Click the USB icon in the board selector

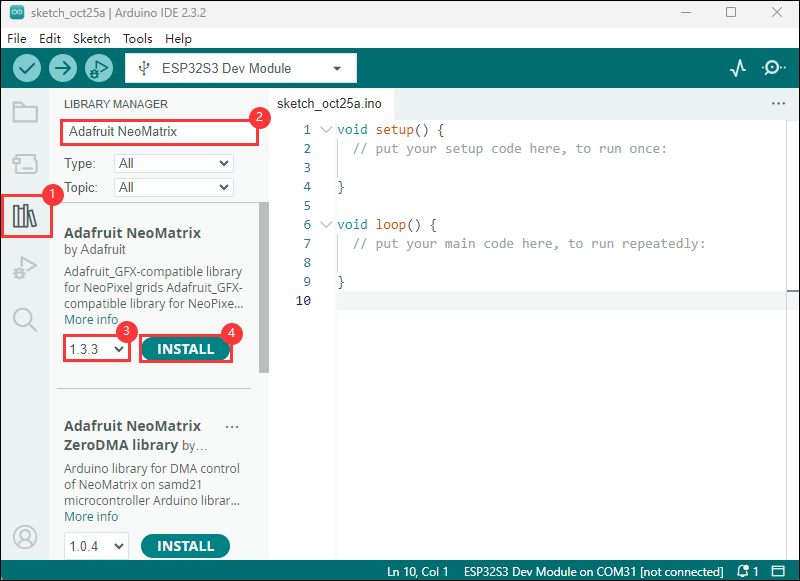[144, 68]
